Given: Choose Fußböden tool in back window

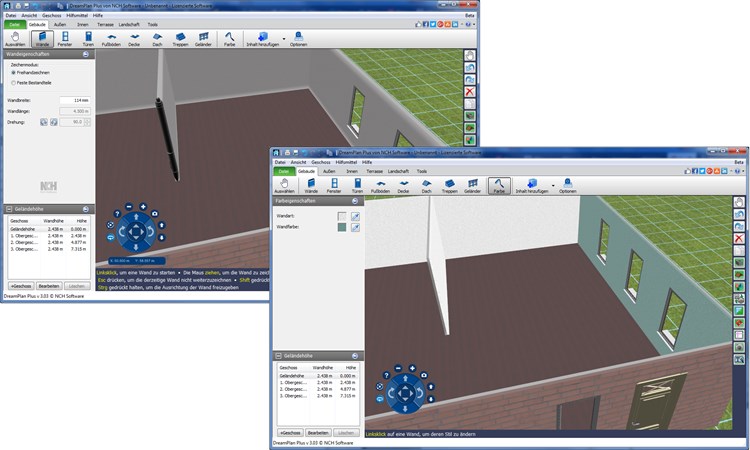Looking at the screenshot, I should tap(111, 39).
